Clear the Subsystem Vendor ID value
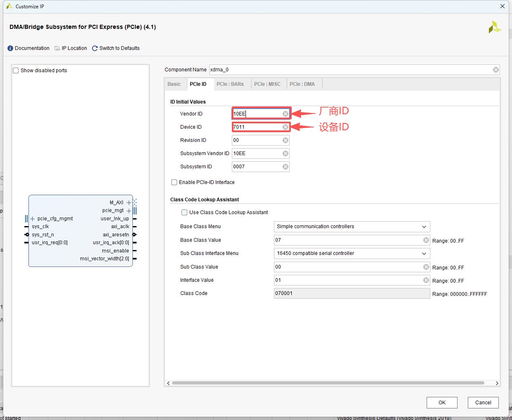Image resolution: width=512 pixels, height=420 pixels. [285, 153]
